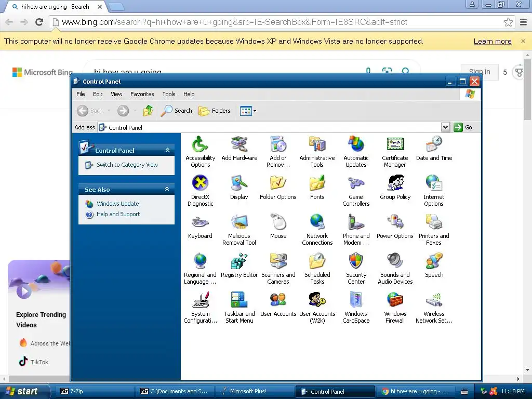Image resolution: width=532 pixels, height=399 pixels.
Task: Toggle the Folders toolbar button
Action: (x=215, y=111)
